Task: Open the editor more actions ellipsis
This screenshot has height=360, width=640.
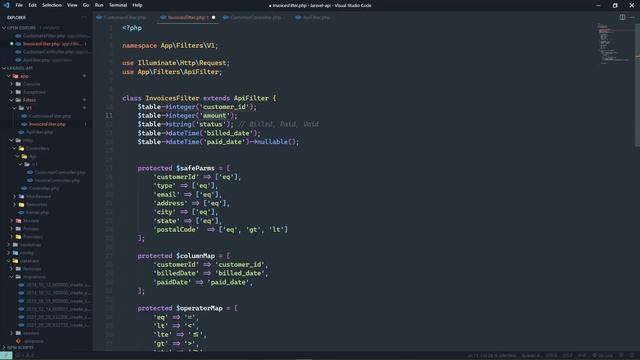Action: click(x=632, y=17)
